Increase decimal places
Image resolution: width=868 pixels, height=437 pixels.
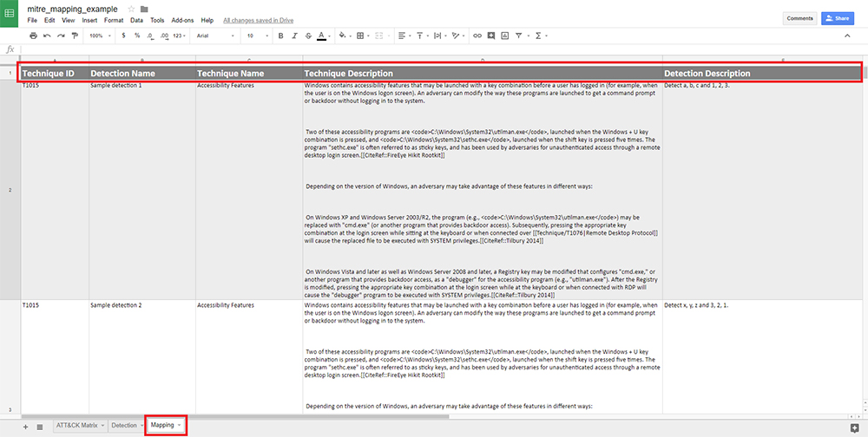(164, 36)
